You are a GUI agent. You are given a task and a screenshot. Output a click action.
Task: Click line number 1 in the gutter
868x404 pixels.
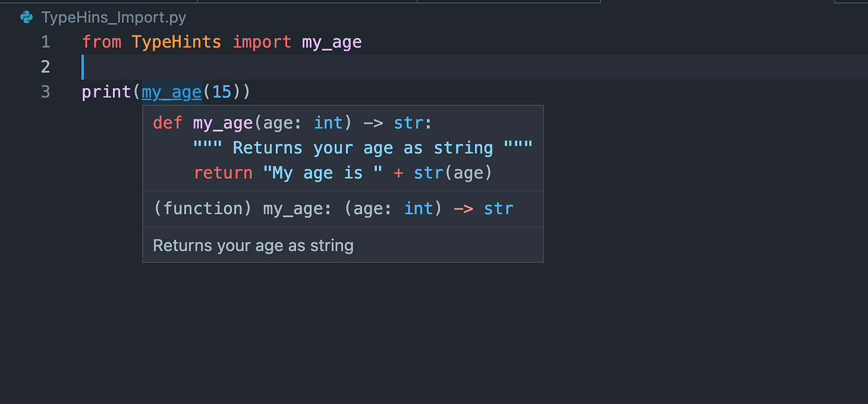[x=45, y=42]
